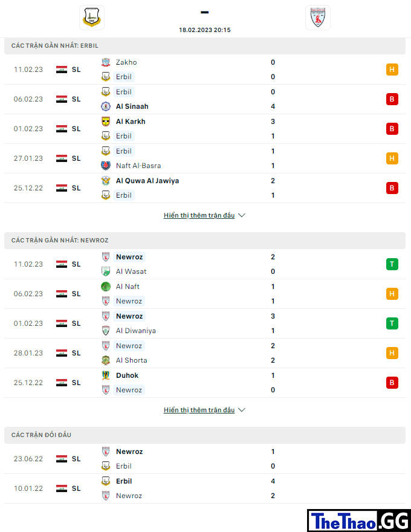Viewport: 411px width, 532px height.
Task: Click the Al Shorta team logo
Action: click(x=106, y=360)
